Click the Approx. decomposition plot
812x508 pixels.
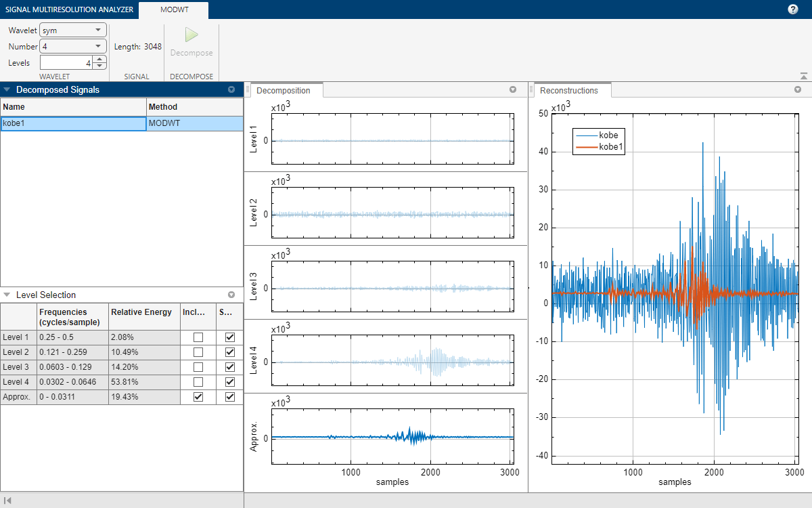pos(392,436)
